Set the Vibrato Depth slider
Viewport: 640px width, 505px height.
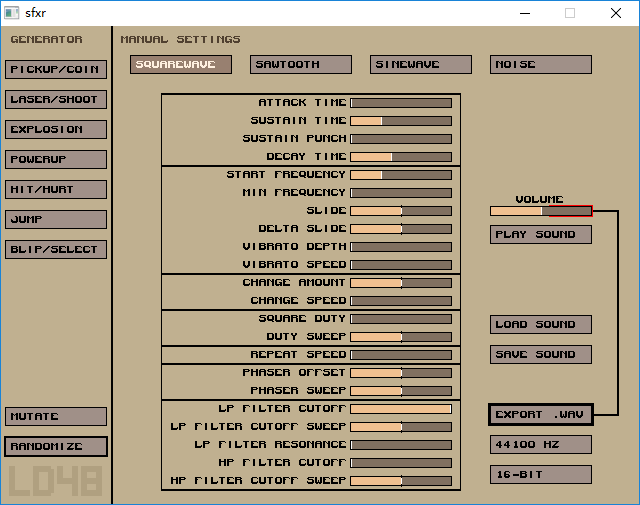click(x=401, y=247)
